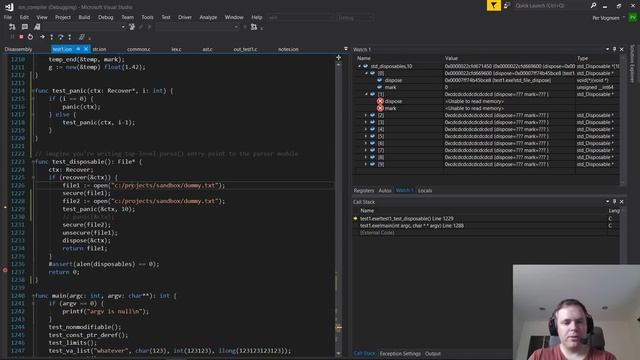640x360 pixels.
Task: Click the first toolbar icon under File menu
Action: [12, 27]
